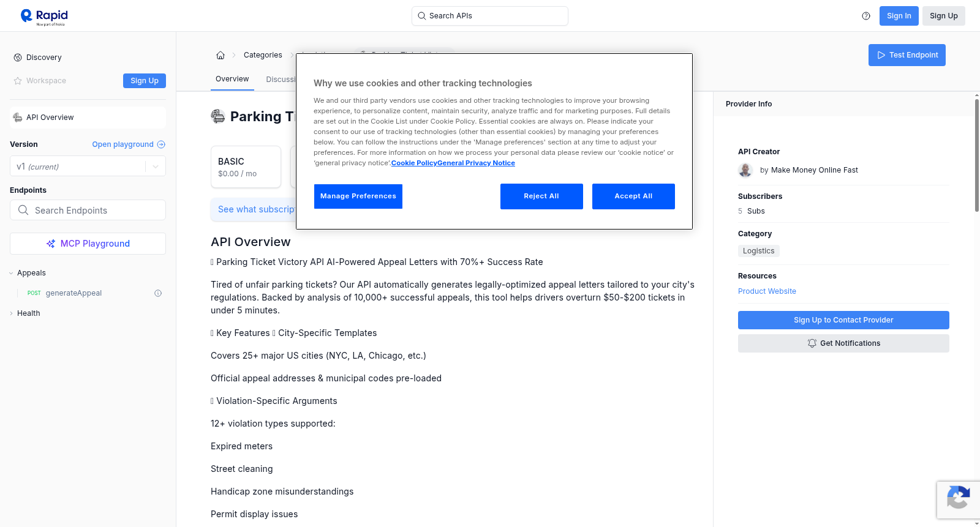Click the Make Money Online Fast avatar

tap(745, 170)
